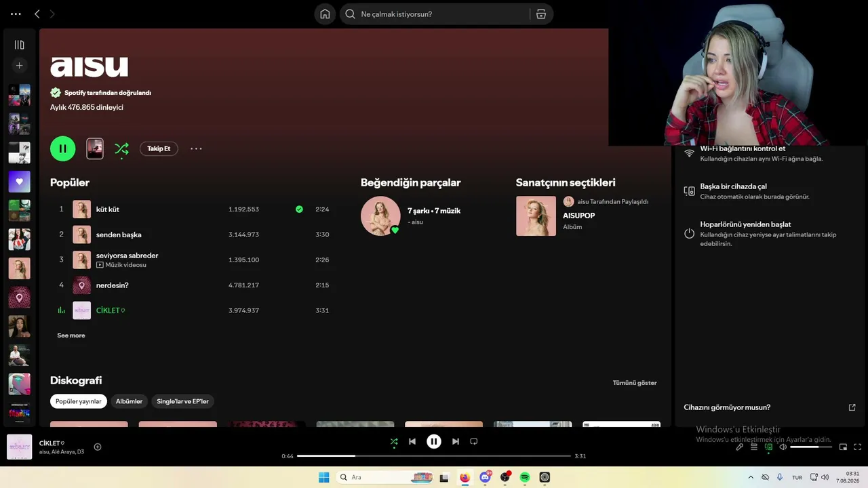
Task: Switch to the Single'lar ve EP'ler tab
Action: click(x=182, y=401)
